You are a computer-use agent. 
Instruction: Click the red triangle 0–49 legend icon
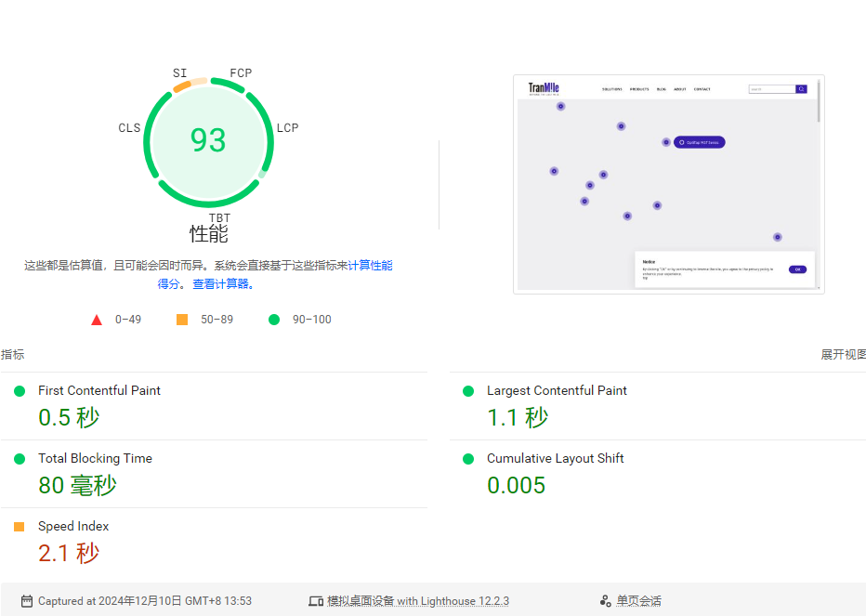click(97, 320)
